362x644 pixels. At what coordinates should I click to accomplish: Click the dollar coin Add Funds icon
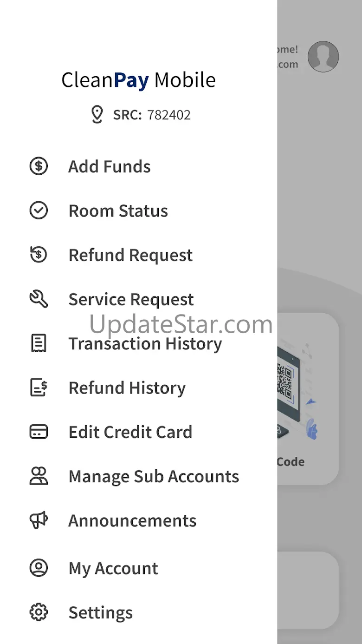point(39,166)
